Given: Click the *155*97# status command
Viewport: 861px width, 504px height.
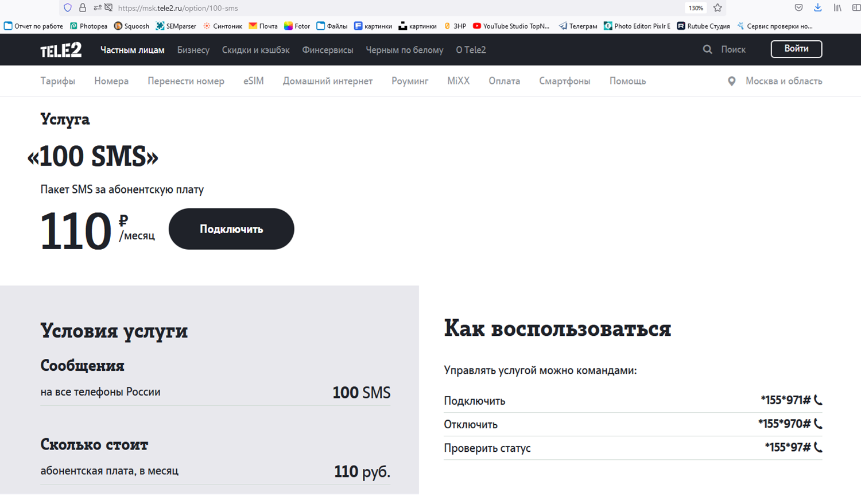Looking at the screenshot, I should [x=788, y=447].
